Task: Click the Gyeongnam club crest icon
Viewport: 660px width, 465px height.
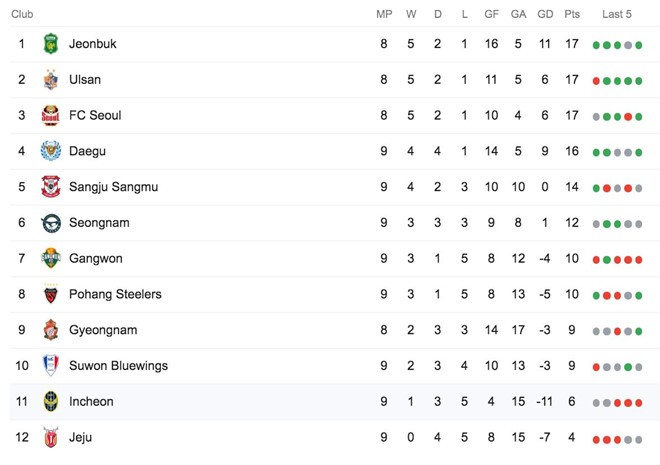Action: (x=51, y=330)
